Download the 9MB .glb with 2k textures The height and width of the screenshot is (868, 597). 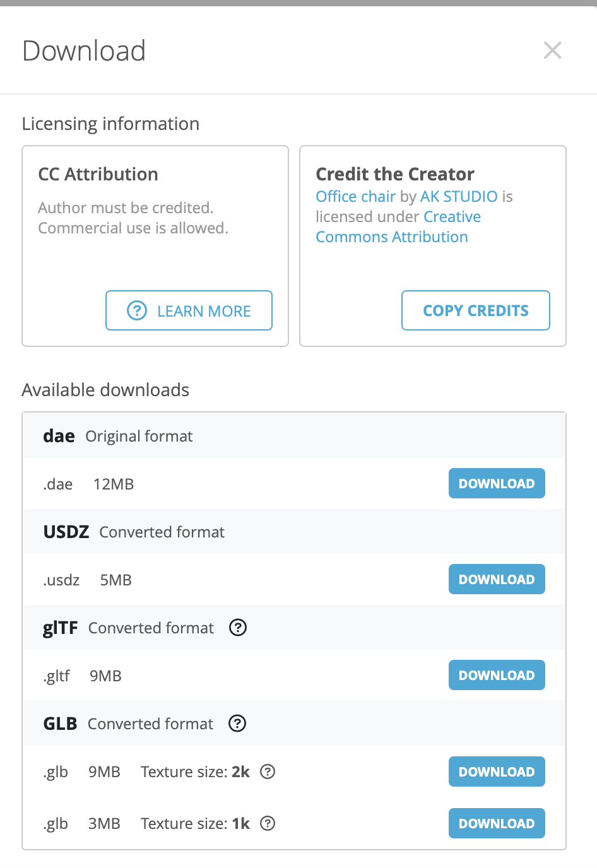pyautogui.click(x=497, y=771)
